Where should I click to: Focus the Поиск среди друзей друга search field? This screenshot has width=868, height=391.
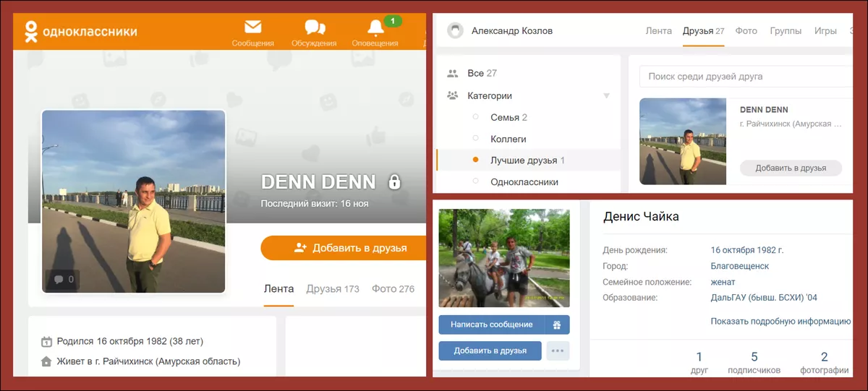pos(745,76)
